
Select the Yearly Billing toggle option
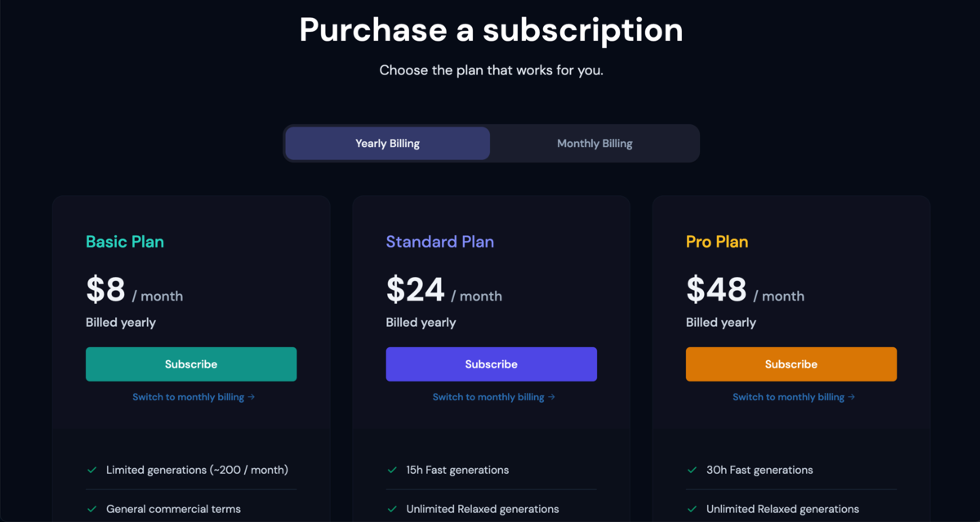[388, 143]
